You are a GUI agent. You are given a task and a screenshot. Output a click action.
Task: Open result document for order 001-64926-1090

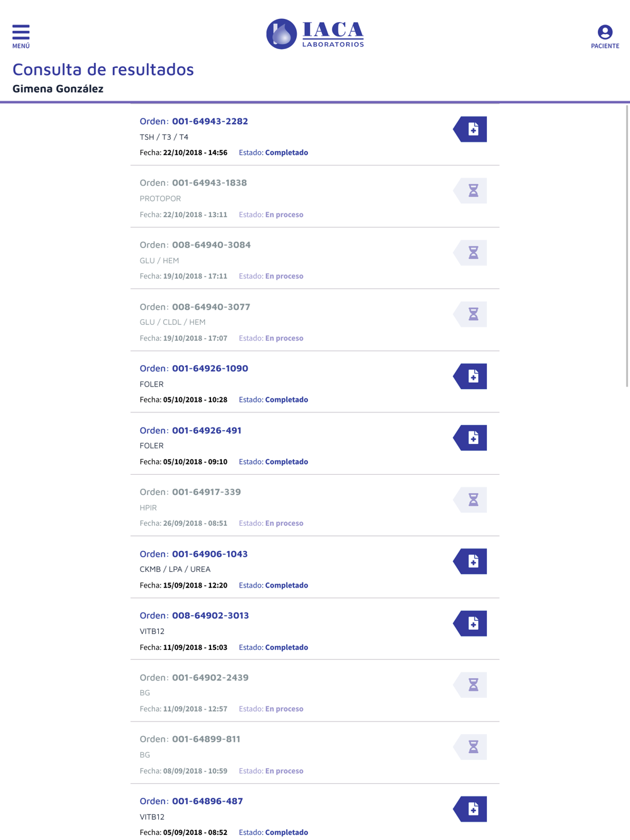click(x=470, y=376)
